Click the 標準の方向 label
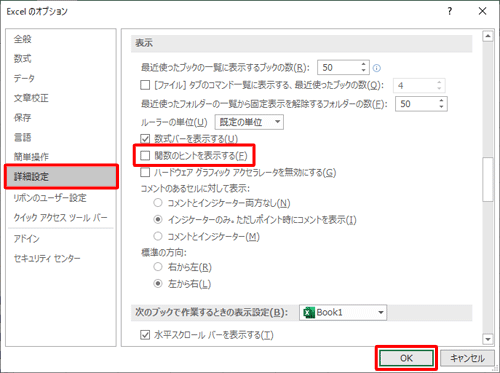 pyautogui.click(x=164, y=253)
